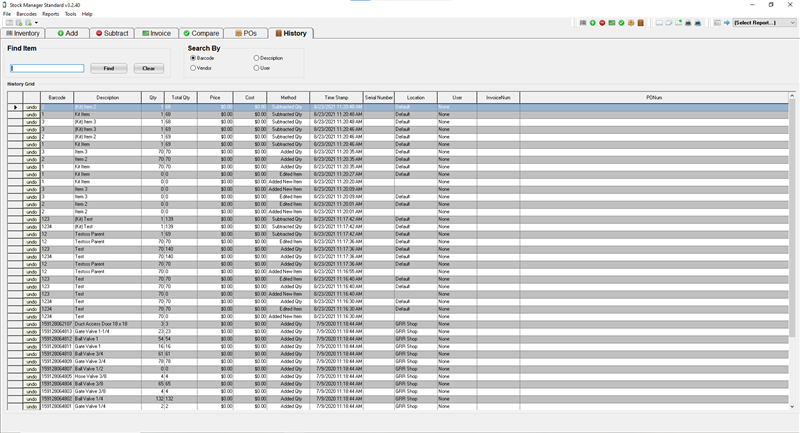The width and height of the screenshot is (800, 433).
Task: Open the Tools menu
Action: [70, 14]
